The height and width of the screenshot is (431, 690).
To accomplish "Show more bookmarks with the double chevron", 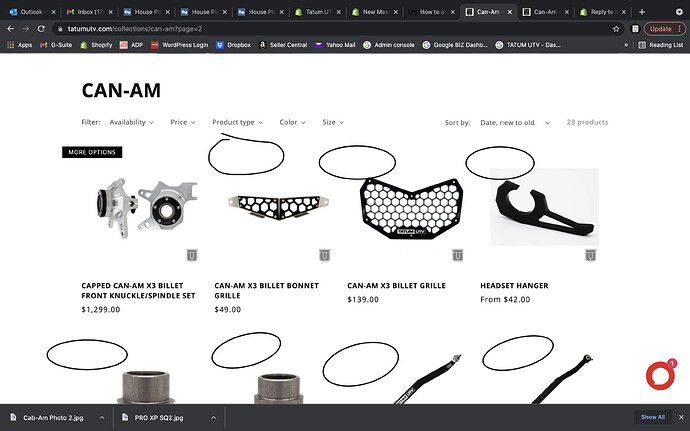I will [x=626, y=45].
